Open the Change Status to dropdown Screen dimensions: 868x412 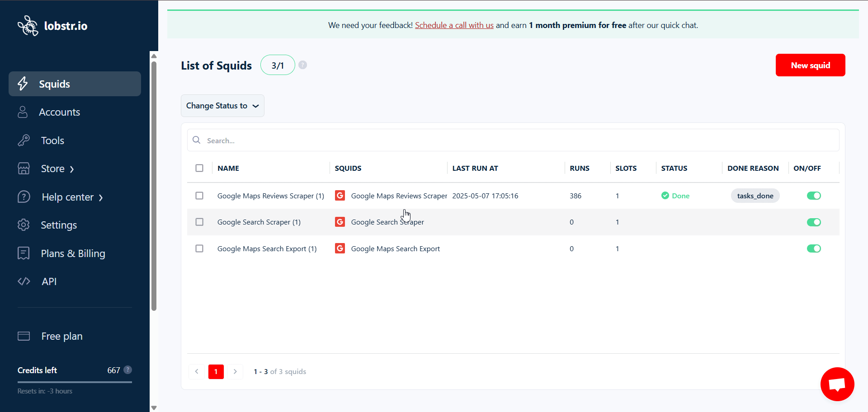(x=222, y=105)
